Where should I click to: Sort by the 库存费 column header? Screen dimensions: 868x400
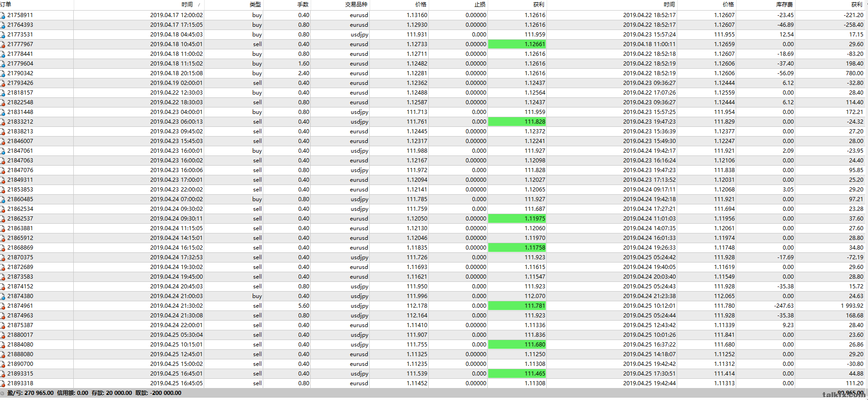coord(766,5)
